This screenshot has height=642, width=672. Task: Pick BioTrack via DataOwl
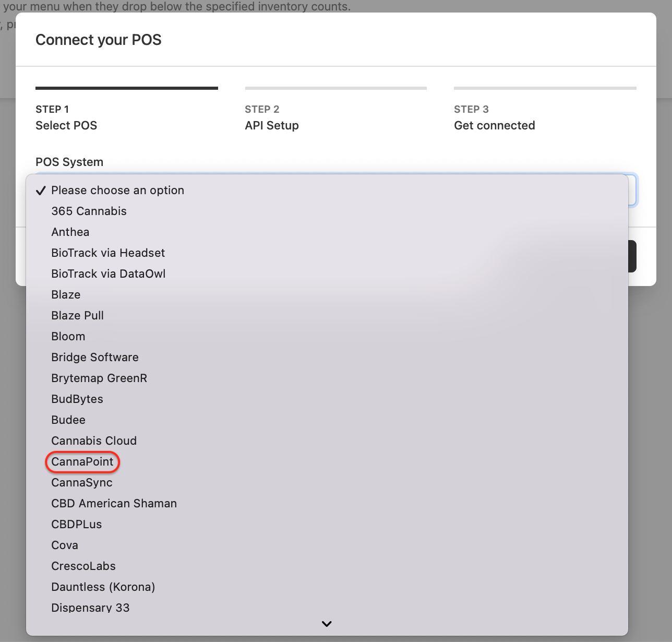coord(327,274)
